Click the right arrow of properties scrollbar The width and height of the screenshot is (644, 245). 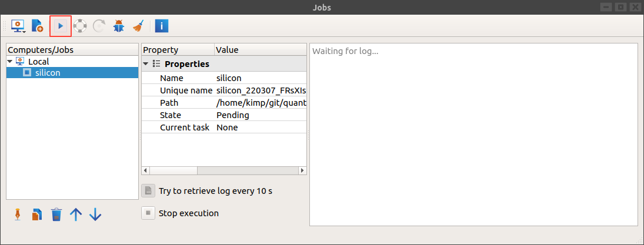pos(303,170)
